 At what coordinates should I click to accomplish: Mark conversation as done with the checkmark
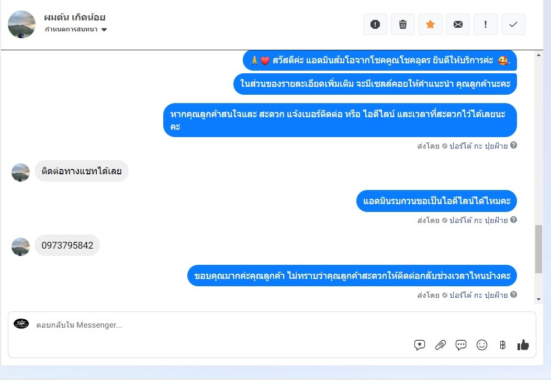pyautogui.click(x=513, y=24)
